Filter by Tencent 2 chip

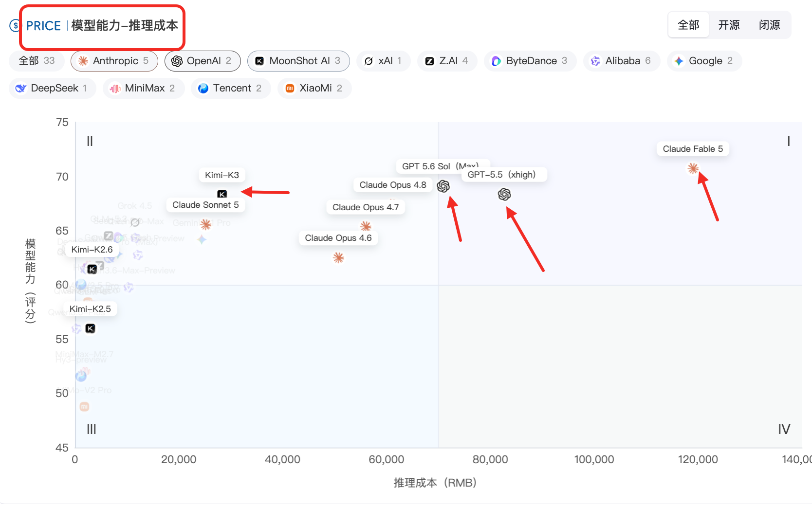(x=231, y=88)
